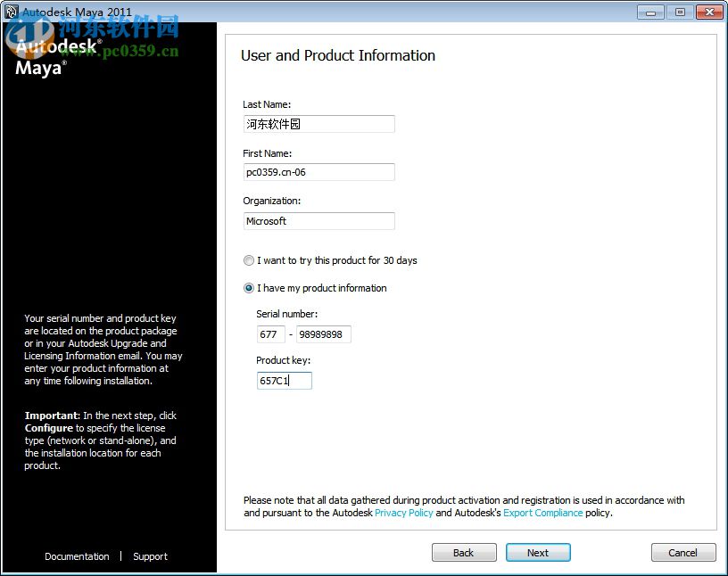The width and height of the screenshot is (728, 576).
Task: Proceed with the Next button
Action: point(538,552)
